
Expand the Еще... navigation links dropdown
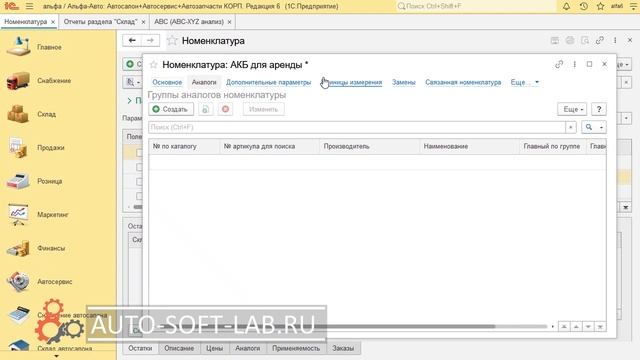coord(525,82)
